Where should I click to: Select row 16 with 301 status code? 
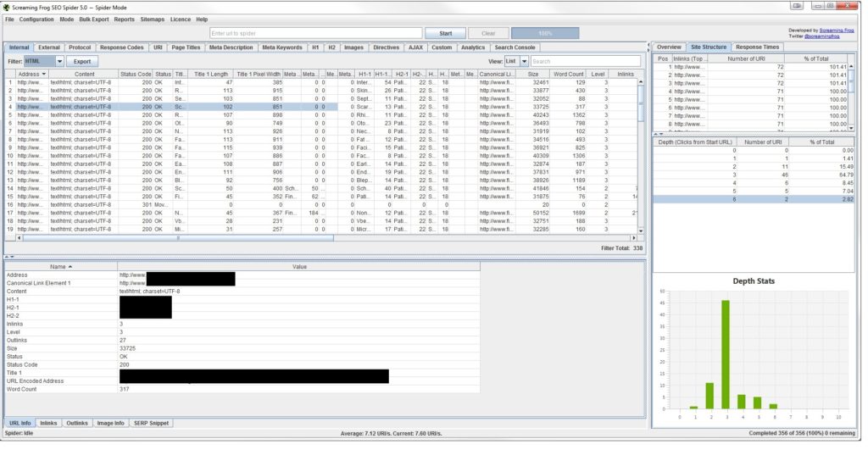pyautogui.click(x=321, y=205)
